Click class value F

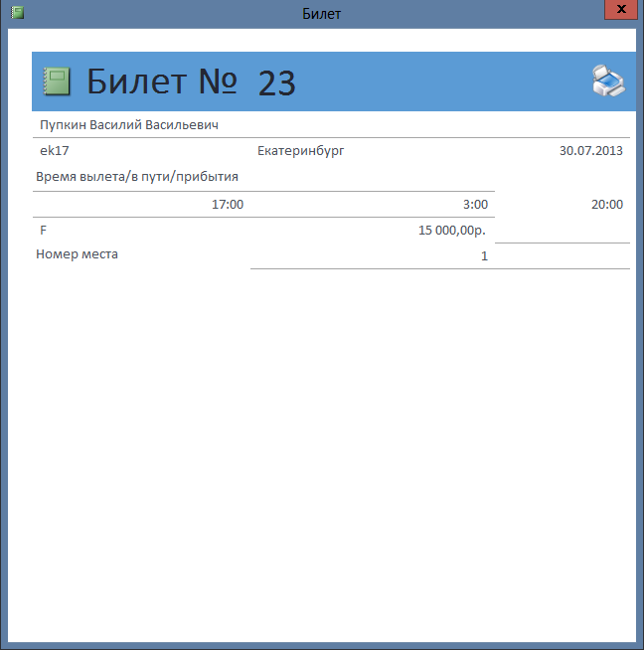(x=43, y=230)
